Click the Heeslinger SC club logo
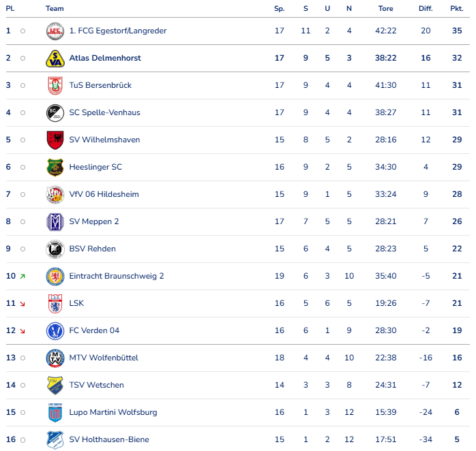 tap(55, 167)
